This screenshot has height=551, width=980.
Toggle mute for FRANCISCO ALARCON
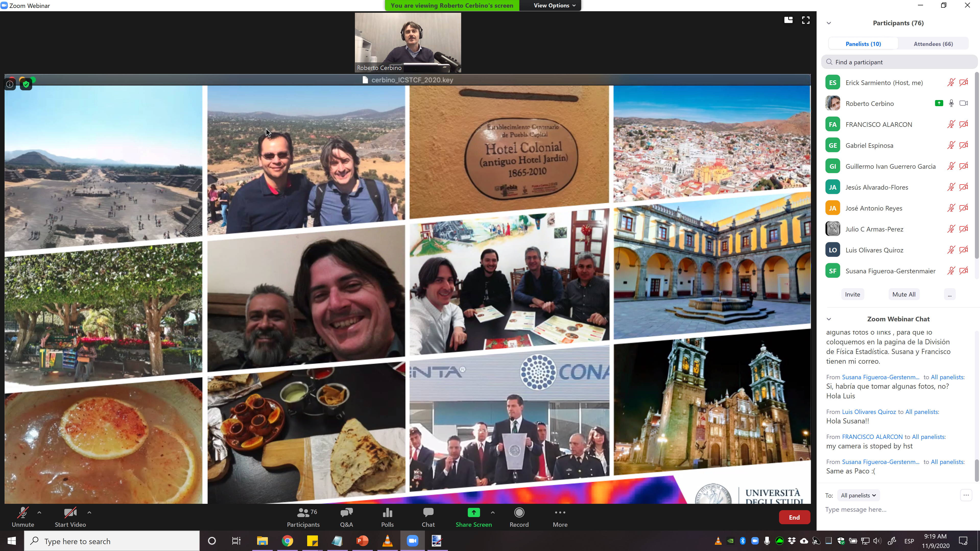coord(951,124)
